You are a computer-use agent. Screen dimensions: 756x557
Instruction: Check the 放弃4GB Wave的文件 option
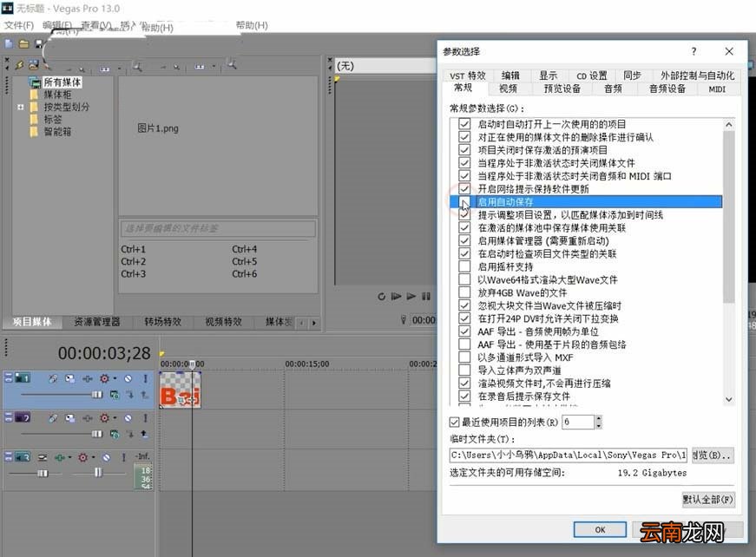(464, 292)
